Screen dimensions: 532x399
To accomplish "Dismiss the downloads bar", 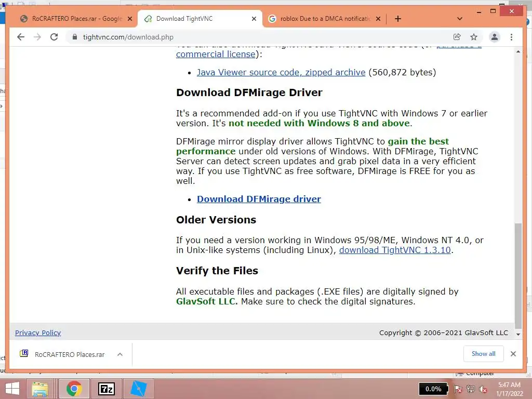I will click(x=513, y=354).
